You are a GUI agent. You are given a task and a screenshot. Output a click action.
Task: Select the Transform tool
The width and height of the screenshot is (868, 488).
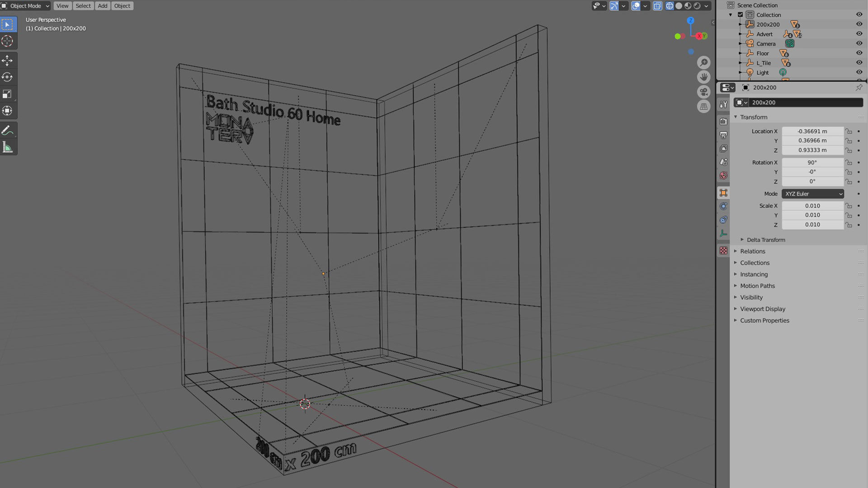[x=8, y=111]
